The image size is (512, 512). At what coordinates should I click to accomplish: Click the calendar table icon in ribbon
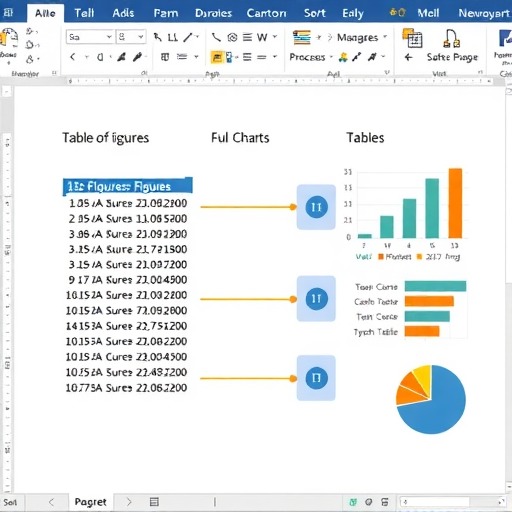pos(413,38)
